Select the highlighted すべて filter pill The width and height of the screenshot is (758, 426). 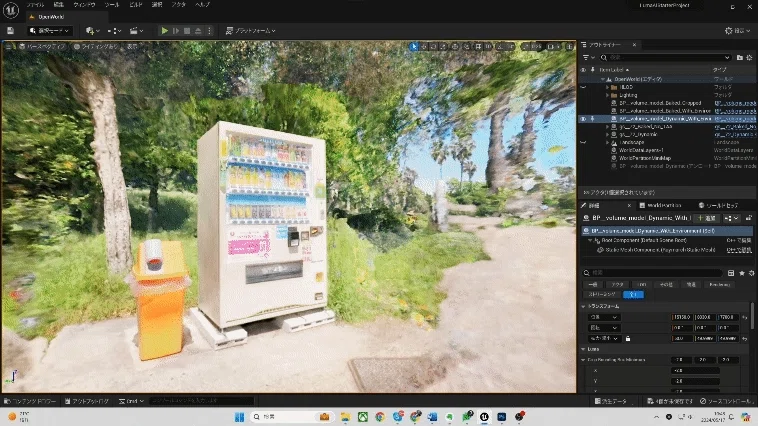coord(633,294)
